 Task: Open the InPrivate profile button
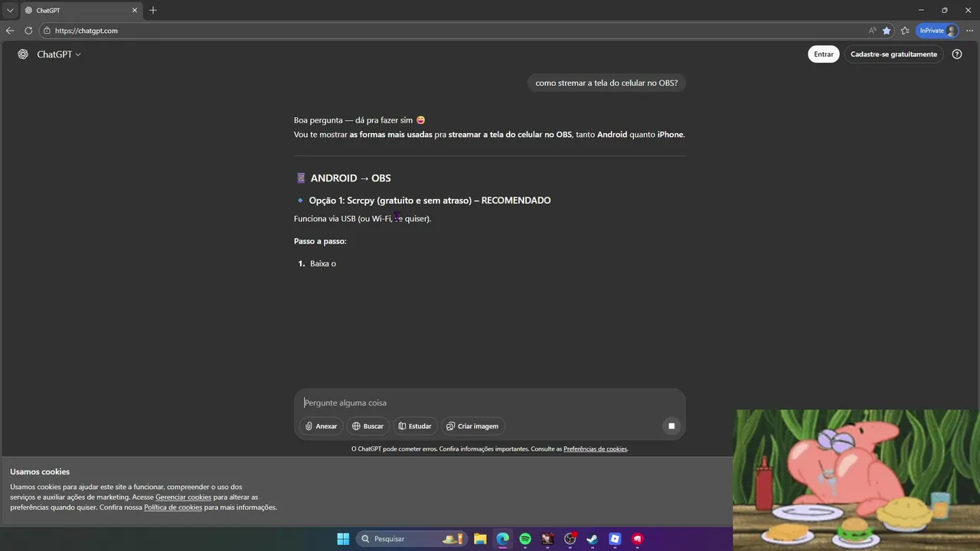937,31
